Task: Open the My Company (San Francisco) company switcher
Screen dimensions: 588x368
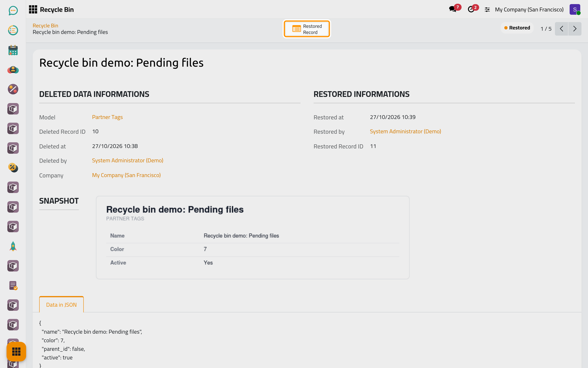Action: (x=529, y=10)
